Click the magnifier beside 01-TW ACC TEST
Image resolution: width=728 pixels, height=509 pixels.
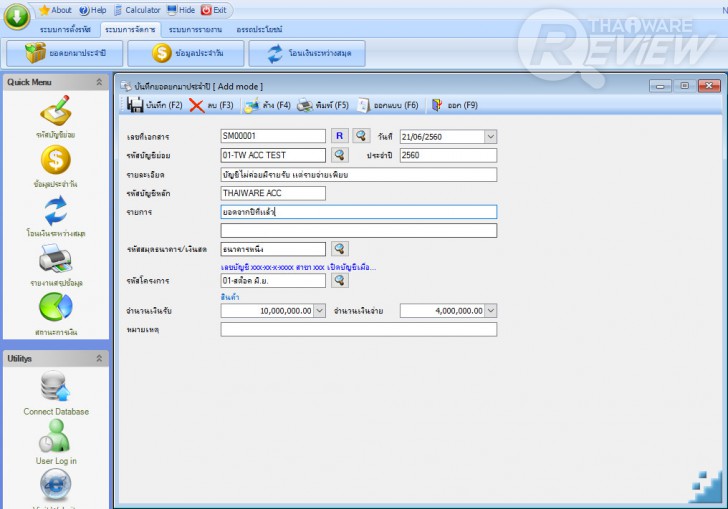(339, 155)
